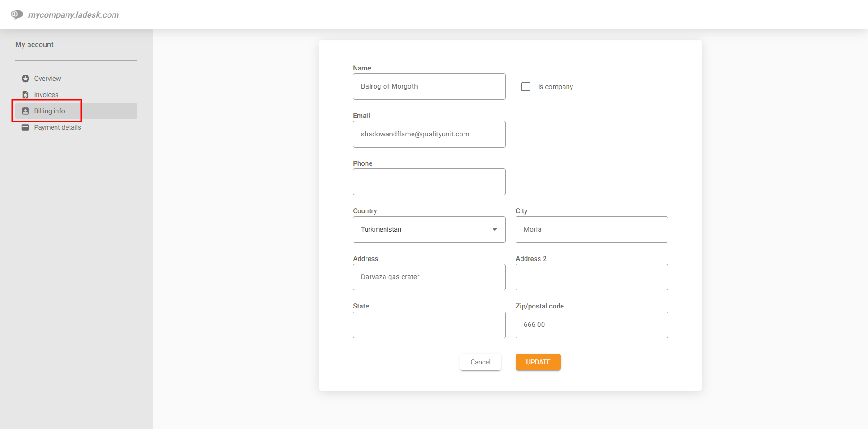Screen dimensions: 868x429
Task: Expand the Country dropdown arrow
Action: coord(495,229)
